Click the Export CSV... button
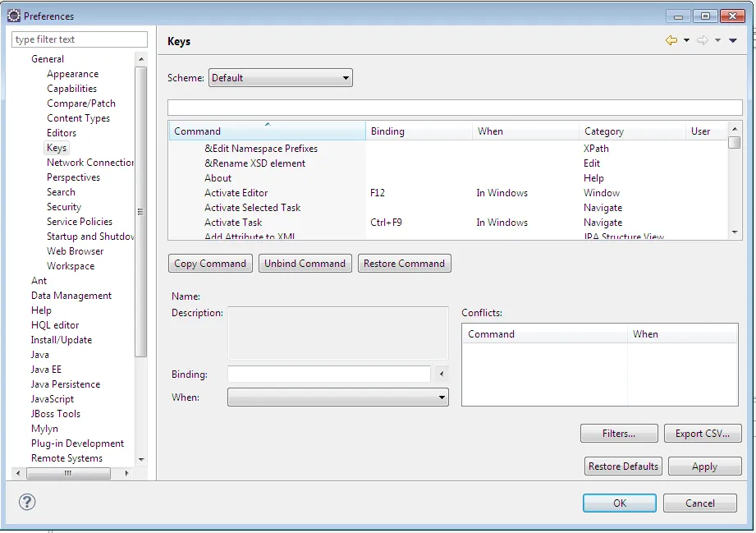Viewport: 756px width, 533px height. [703, 434]
